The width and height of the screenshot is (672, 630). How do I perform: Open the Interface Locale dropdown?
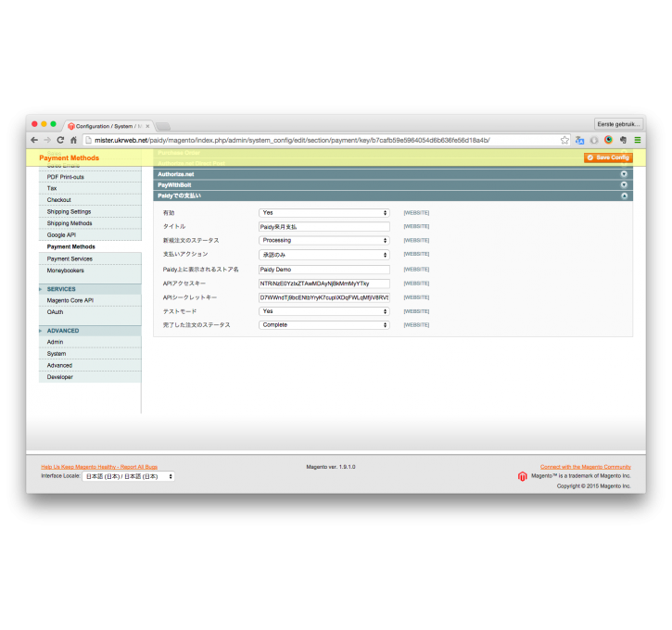[x=128, y=476]
